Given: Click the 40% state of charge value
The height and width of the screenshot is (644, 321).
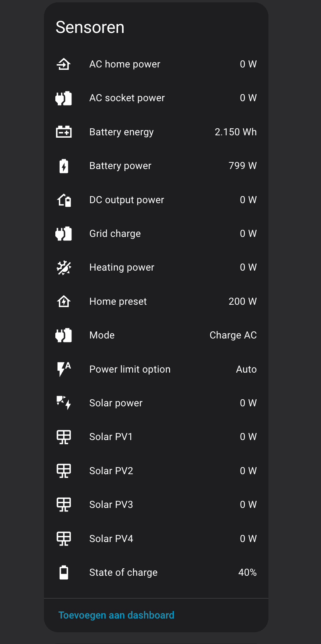Looking at the screenshot, I should 247,573.
